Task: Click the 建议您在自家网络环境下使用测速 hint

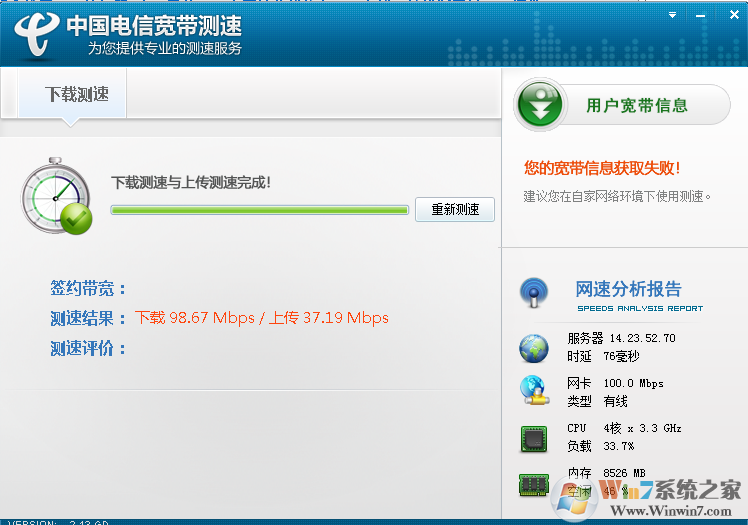Action: [x=617, y=196]
